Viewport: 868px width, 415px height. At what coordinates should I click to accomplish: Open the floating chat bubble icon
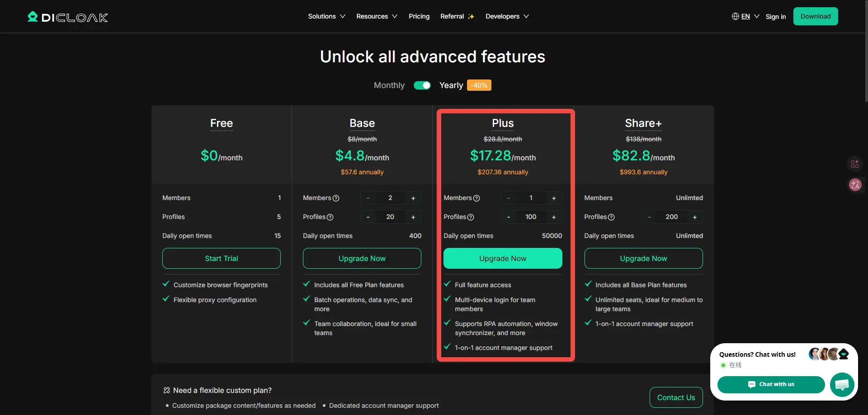pyautogui.click(x=842, y=384)
